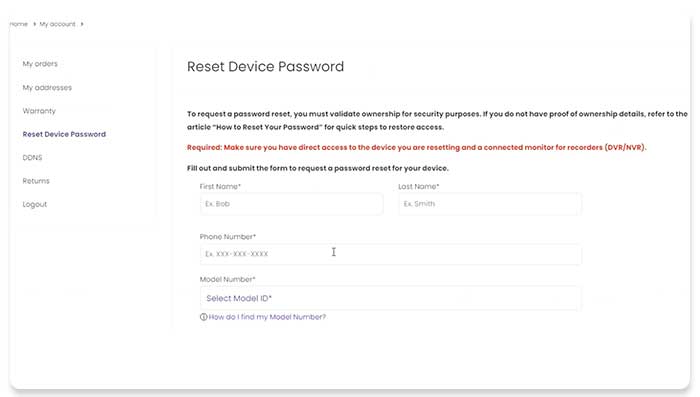Screen dimensions: 700x397
Task: Click into the Phone Number field
Action: 391,254
